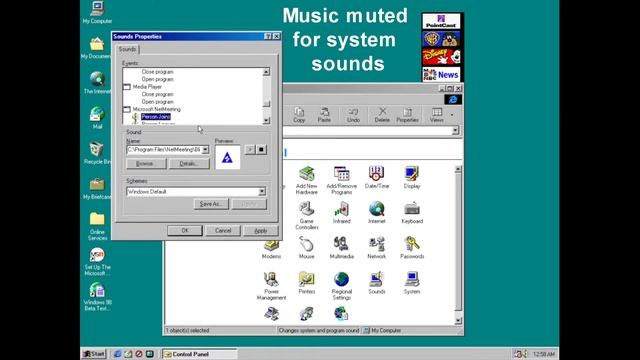Stop the sound preview

(261, 149)
